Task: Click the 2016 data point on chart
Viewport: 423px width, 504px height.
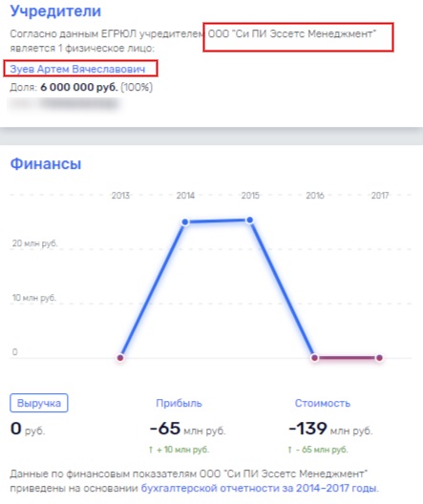Action: pos(315,358)
